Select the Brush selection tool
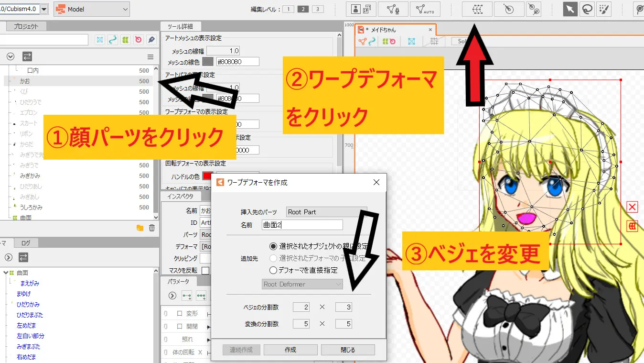This screenshot has width=644, height=363. [x=604, y=9]
